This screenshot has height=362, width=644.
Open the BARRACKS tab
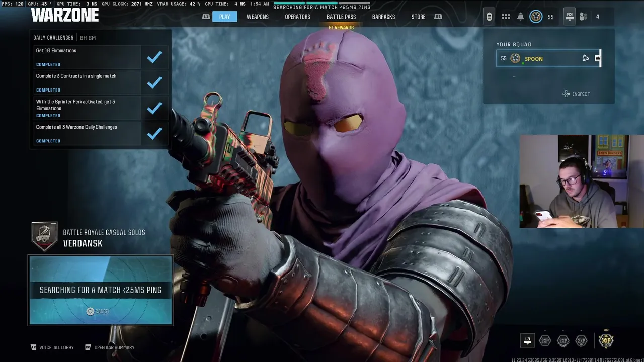[x=383, y=17]
